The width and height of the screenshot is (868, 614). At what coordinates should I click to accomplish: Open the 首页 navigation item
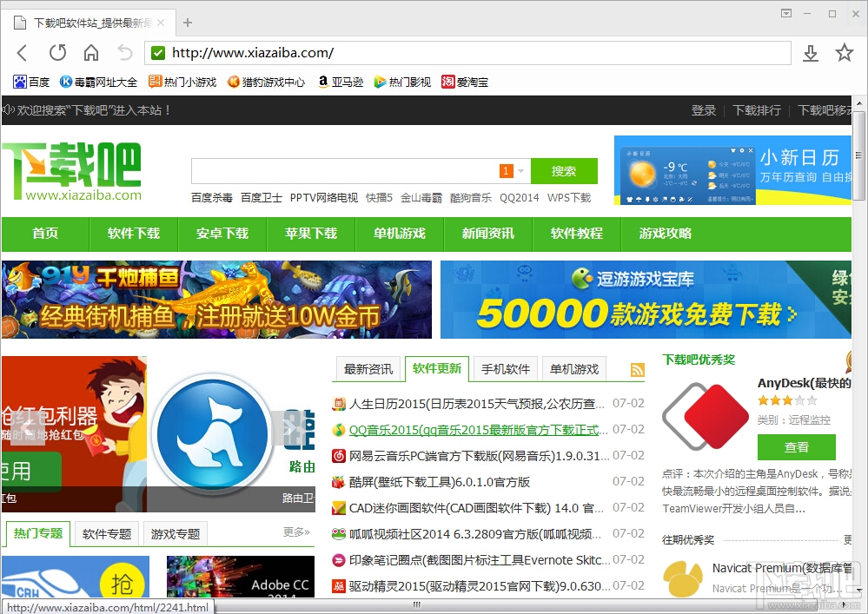pyautogui.click(x=45, y=234)
